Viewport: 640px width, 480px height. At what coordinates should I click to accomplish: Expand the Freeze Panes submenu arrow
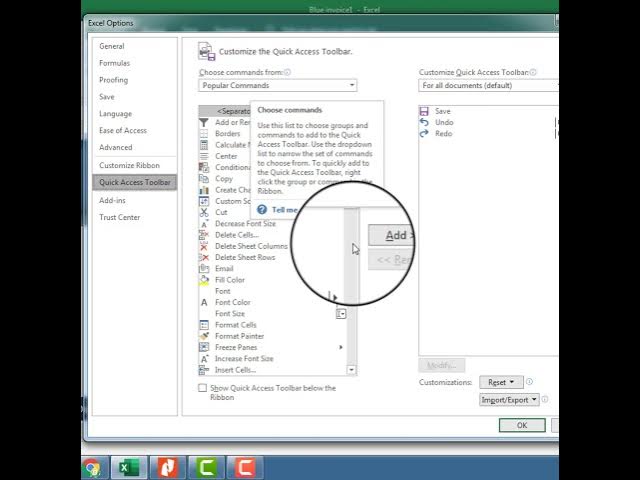pyautogui.click(x=341, y=347)
